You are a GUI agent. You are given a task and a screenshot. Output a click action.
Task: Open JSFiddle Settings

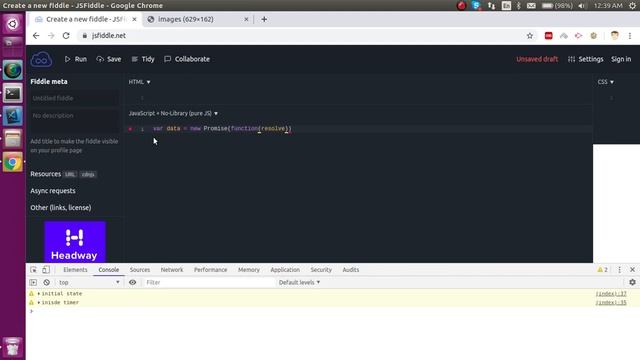click(585, 59)
